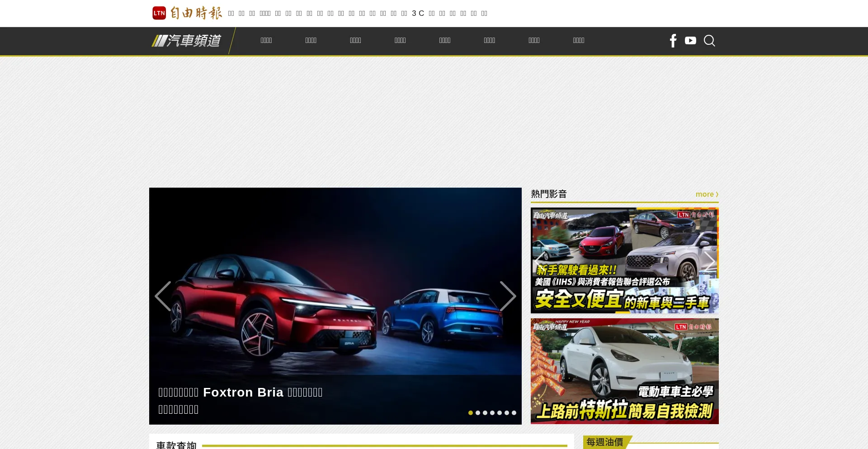Click the fourth carousel position indicator
The width and height of the screenshot is (868, 449).
[492, 412]
